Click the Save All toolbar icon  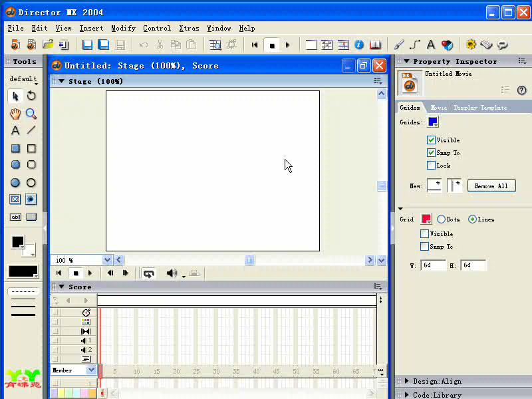click(x=104, y=45)
